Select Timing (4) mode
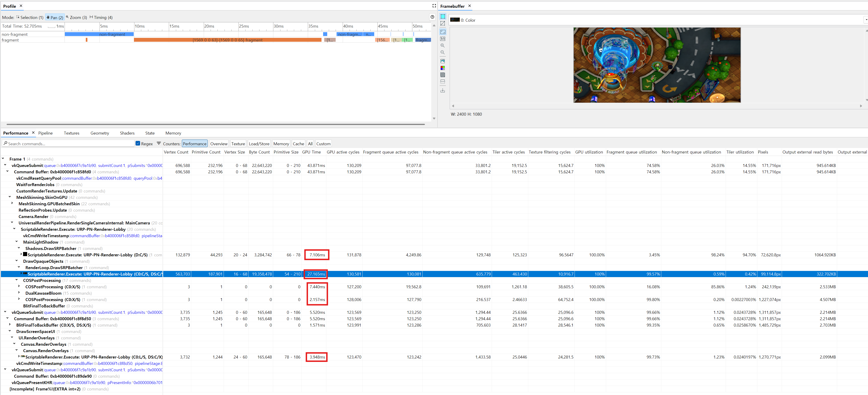Viewport: 868px width, 395px height. [101, 17]
